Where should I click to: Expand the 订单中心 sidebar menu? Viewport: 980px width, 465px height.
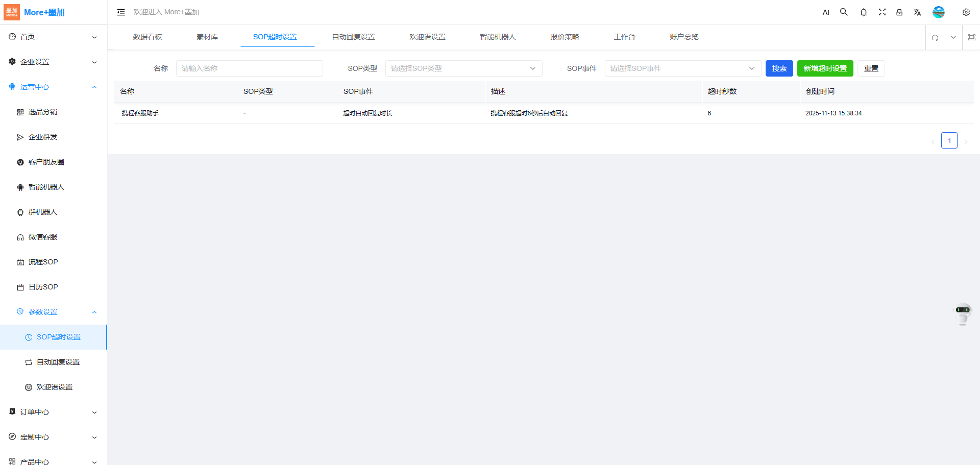pyautogui.click(x=53, y=412)
